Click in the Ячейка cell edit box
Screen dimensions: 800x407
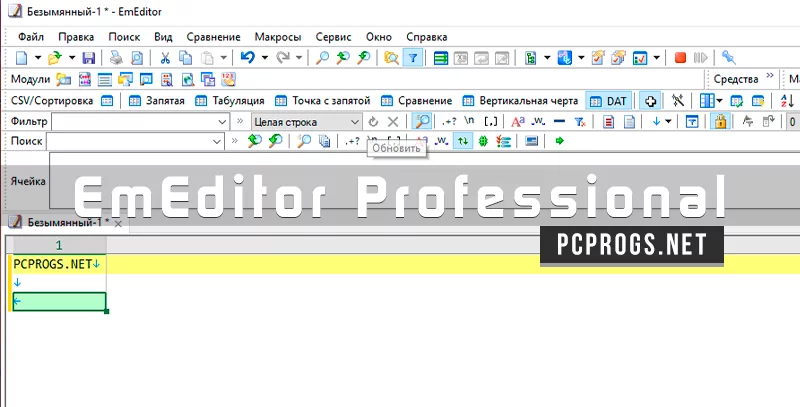click(424, 181)
